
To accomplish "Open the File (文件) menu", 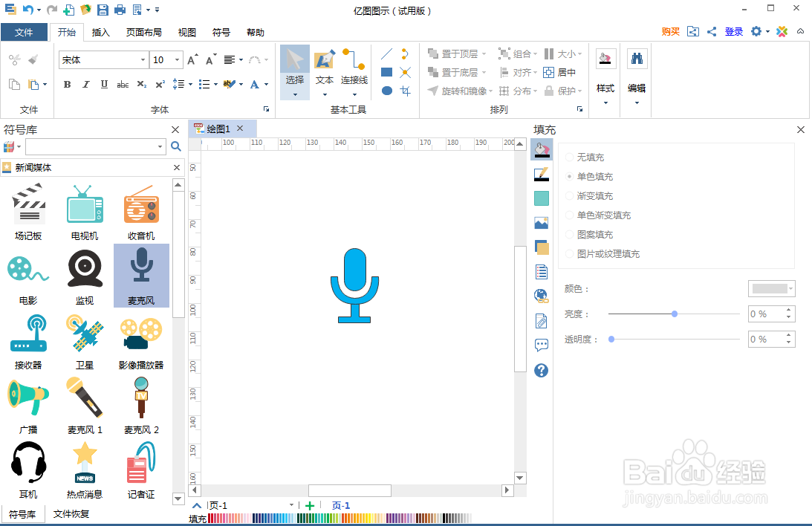I will (x=24, y=32).
